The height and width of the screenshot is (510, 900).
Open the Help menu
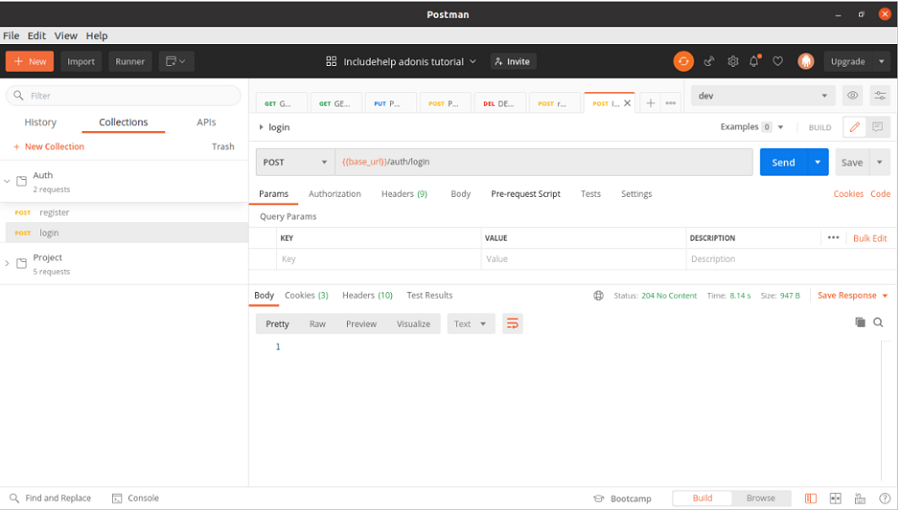tap(97, 36)
